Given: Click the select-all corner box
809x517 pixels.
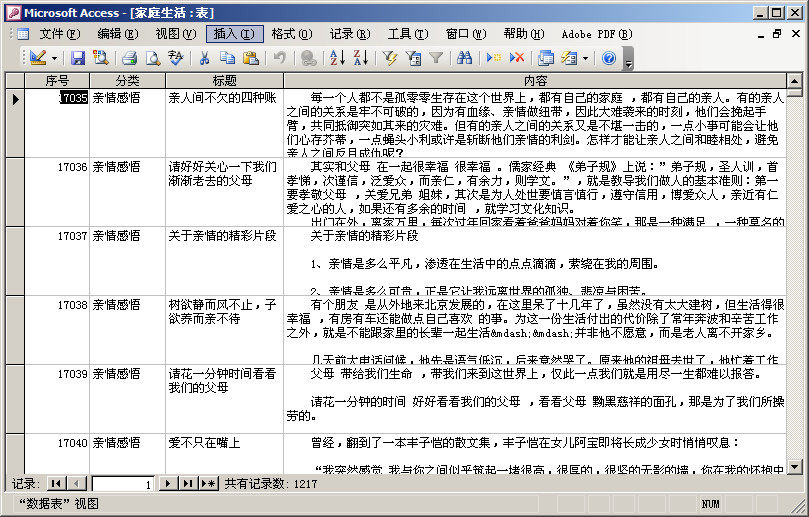Looking at the screenshot, I should pyautogui.click(x=15, y=80).
